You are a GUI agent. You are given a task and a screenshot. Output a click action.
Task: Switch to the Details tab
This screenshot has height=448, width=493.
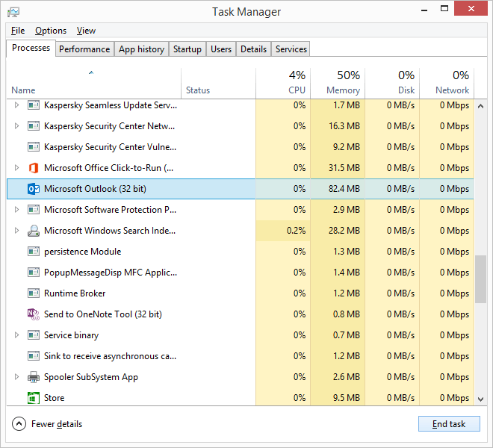[x=253, y=49]
